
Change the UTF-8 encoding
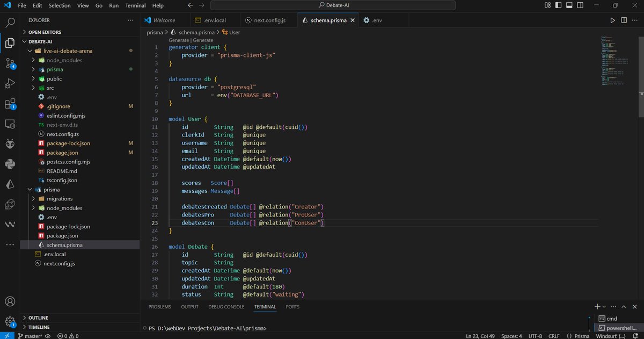pyautogui.click(x=534, y=336)
